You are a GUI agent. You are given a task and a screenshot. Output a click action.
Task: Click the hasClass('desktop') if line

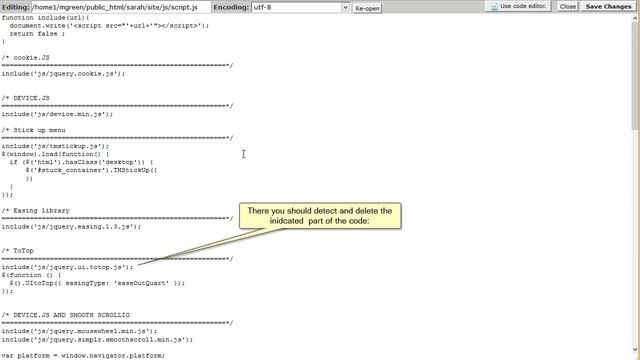(x=81, y=162)
